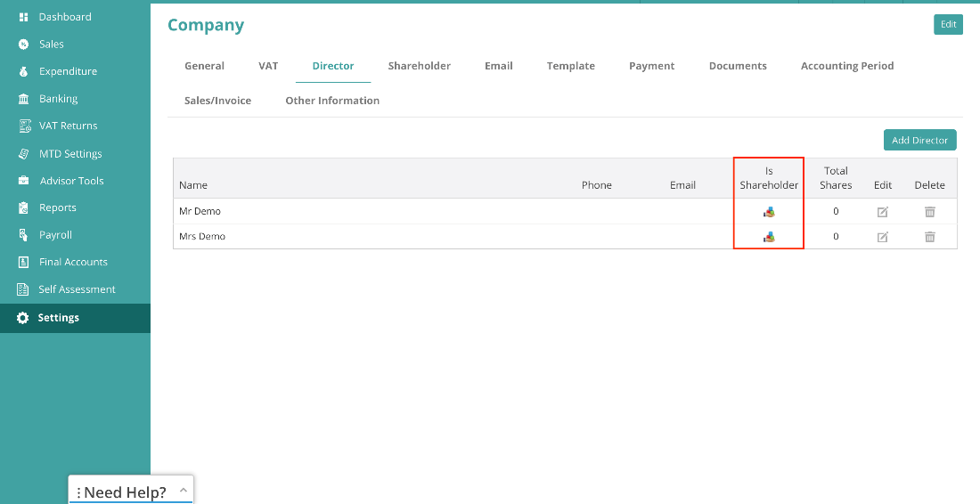Switch to the VAT tab

(268, 66)
